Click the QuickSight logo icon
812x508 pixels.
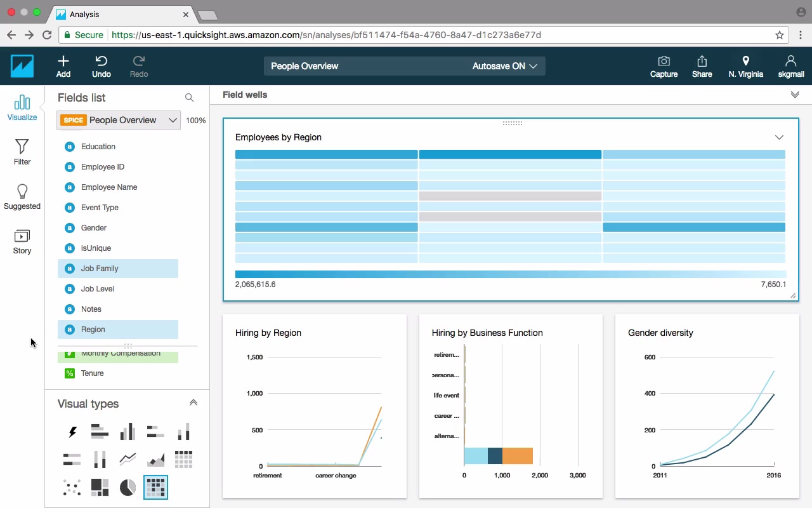click(22, 66)
